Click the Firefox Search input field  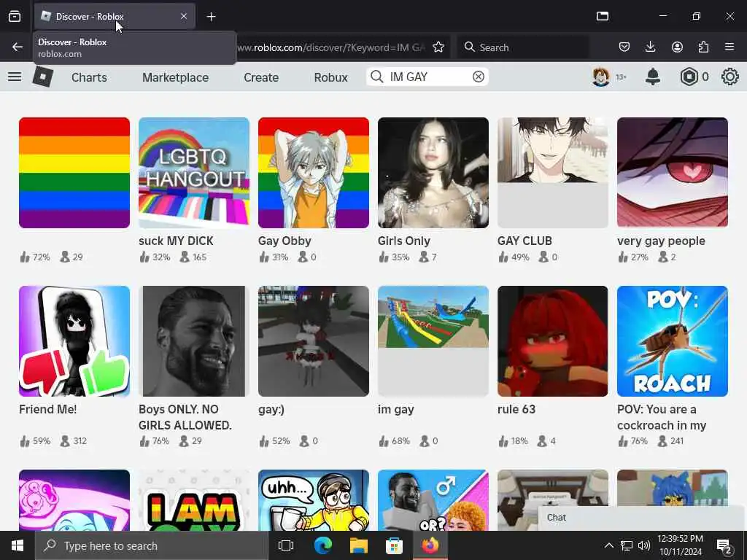pos(523,47)
